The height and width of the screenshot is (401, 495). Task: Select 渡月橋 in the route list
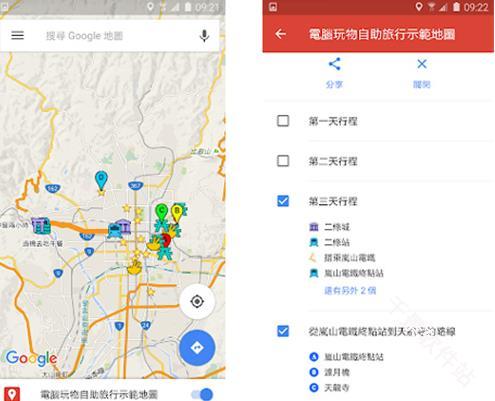(337, 372)
